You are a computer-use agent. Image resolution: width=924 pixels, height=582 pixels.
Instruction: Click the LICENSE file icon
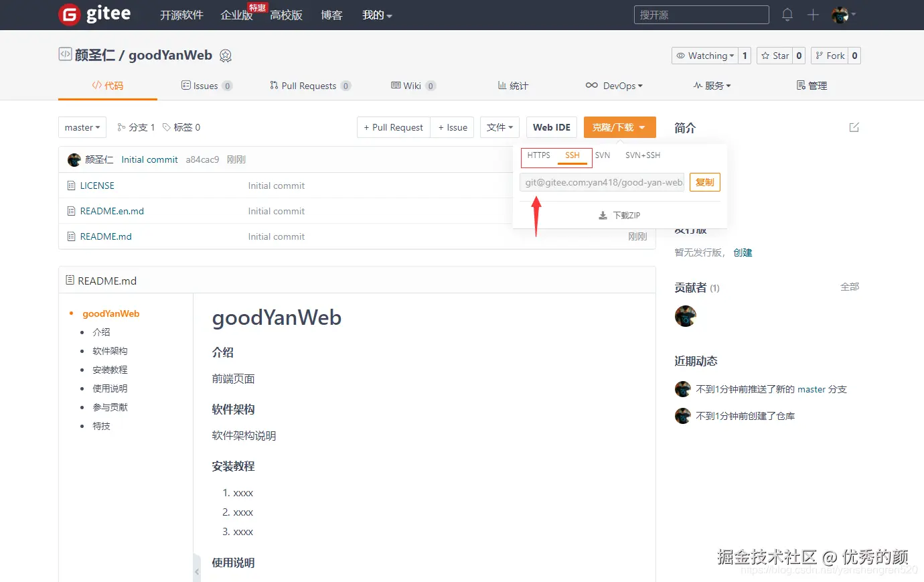[71, 186]
